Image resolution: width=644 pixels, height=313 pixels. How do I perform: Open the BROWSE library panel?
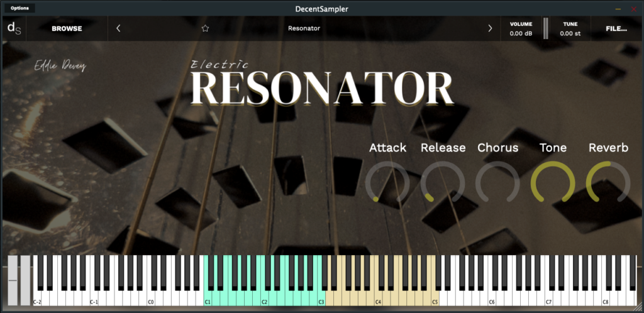coord(67,29)
